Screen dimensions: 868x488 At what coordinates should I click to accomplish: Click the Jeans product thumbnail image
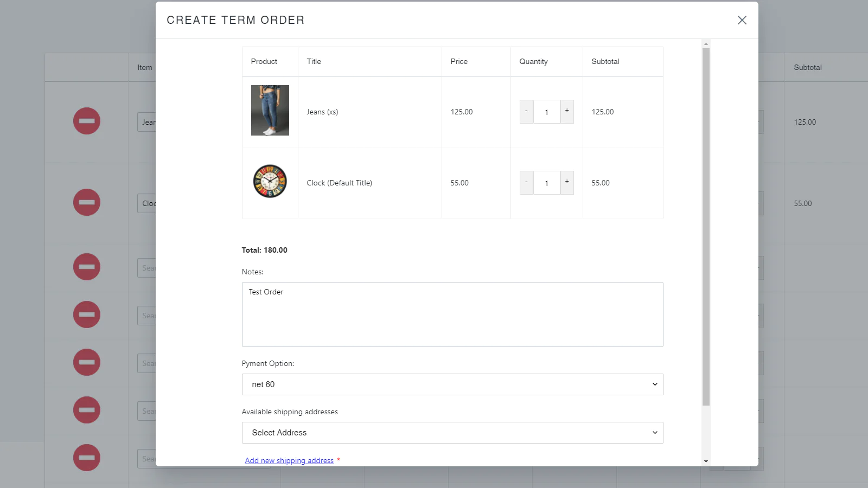pos(270,110)
